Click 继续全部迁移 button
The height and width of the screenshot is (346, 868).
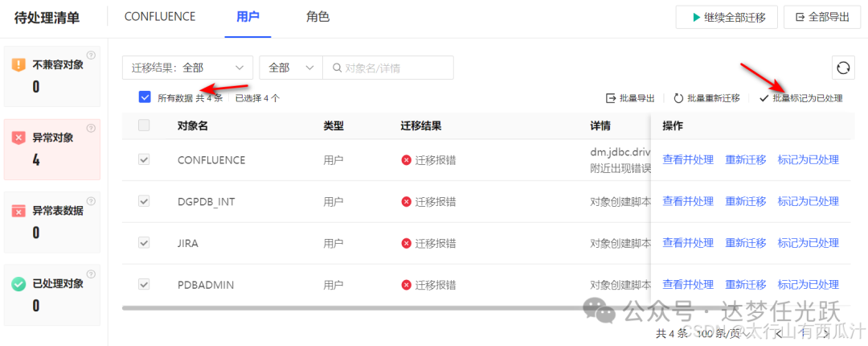coord(727,17)
